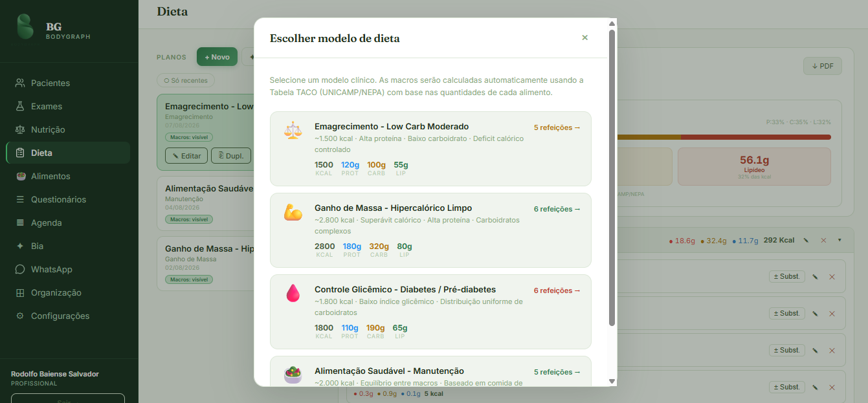Open the Questionários list icon

pos(20,199)
